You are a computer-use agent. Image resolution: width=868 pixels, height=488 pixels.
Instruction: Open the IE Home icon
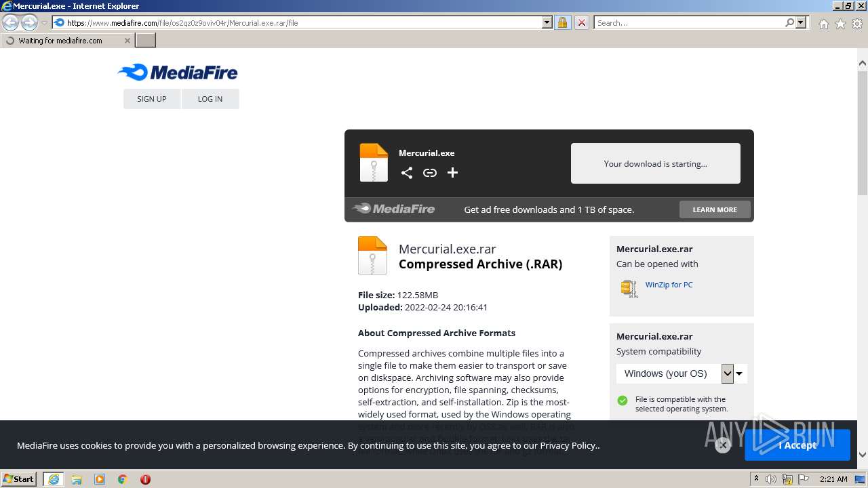point(823,24)
